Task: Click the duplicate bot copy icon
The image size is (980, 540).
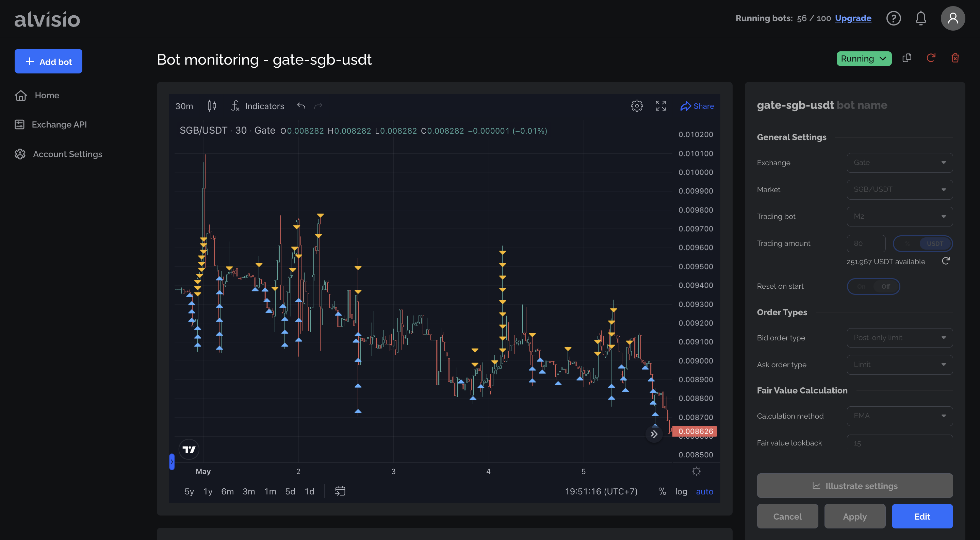Action: point(906,58)
